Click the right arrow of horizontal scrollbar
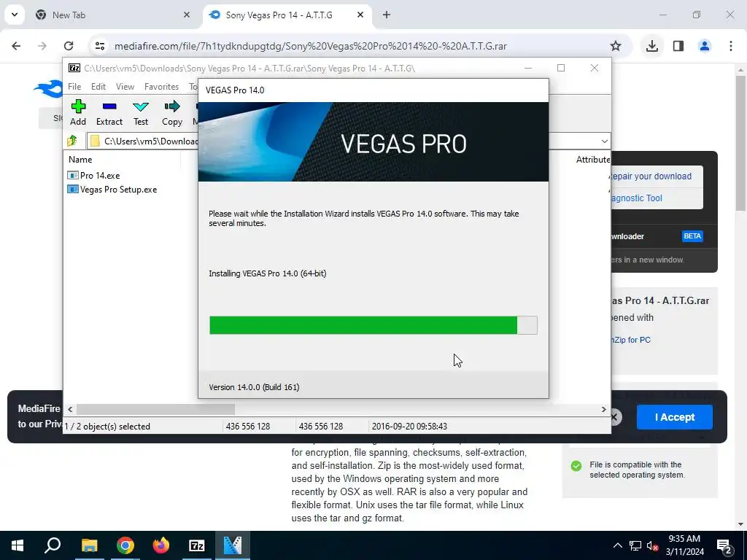 tap(603, 409)
